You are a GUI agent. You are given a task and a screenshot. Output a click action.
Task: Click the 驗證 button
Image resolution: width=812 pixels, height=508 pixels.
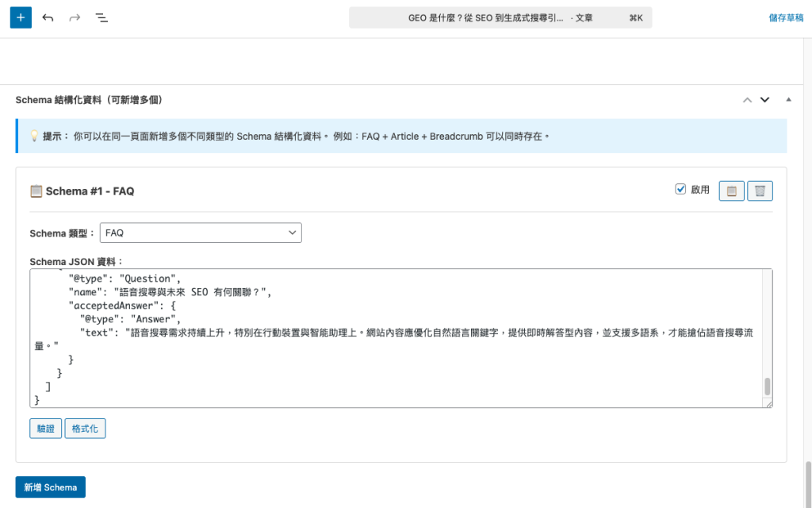(x=46, y=429)
